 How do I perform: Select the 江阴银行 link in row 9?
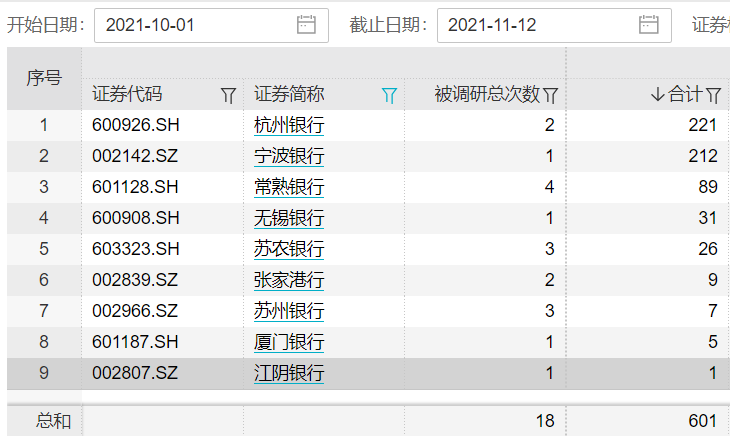pos(289,374)
